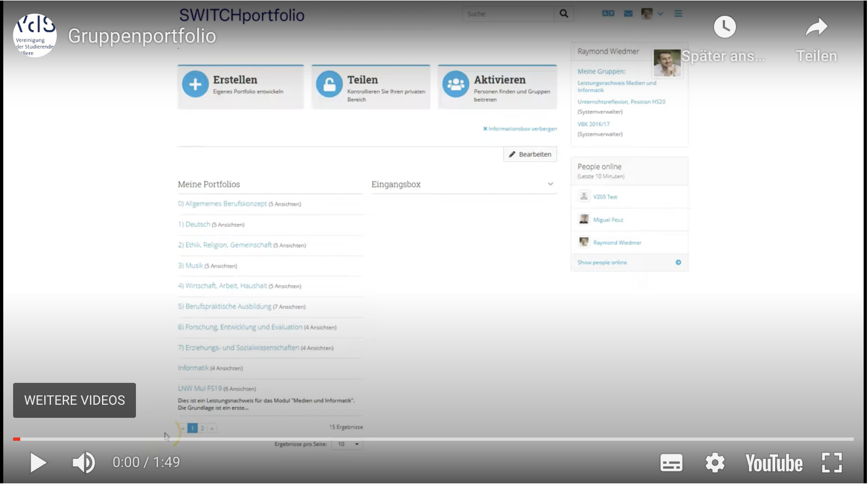The width and height of the screenshot is (868, 485).
Task: Expand the user avatar menu
Action: [x=652, y=14]
